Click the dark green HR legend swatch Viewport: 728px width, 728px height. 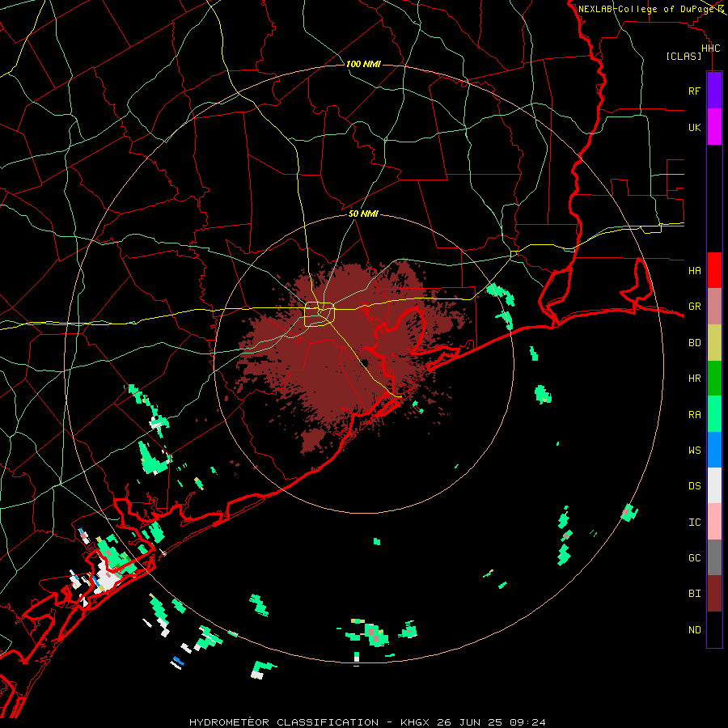pyautogui.click(x=714, y=379)
